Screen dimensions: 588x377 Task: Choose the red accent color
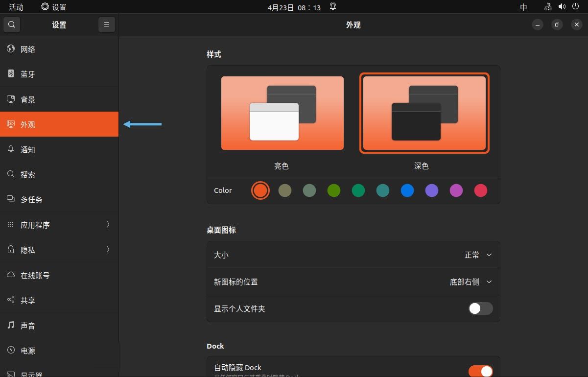pos(481,190)
